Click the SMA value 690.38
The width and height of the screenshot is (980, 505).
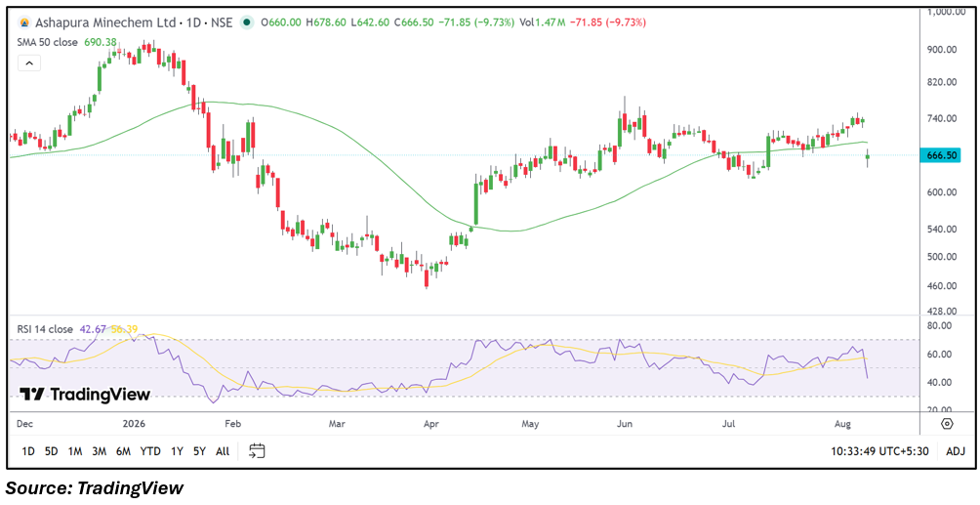[x=102, y=43]
